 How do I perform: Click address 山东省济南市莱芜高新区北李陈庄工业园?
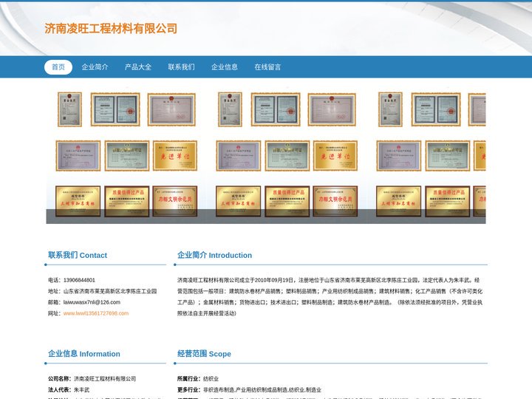coord(110,291)
